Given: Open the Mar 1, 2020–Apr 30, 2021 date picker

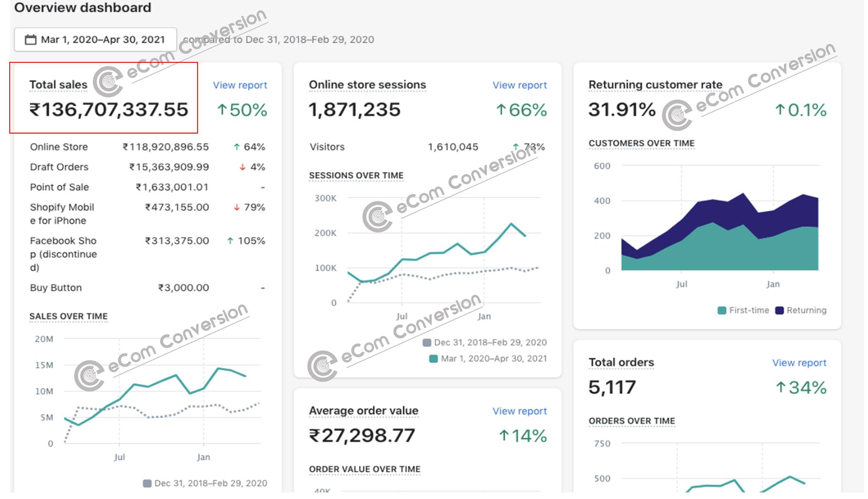Looking at the screenshot, I should coord(95,39).
